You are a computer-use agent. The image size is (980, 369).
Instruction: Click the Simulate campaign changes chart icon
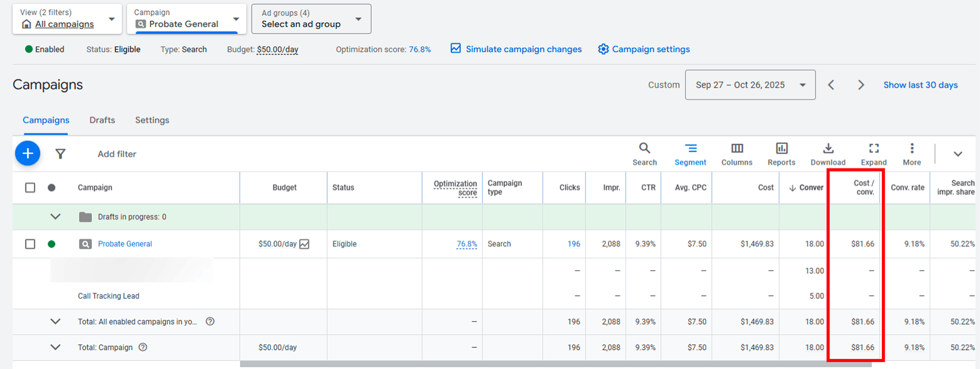[x=455, y=48]
